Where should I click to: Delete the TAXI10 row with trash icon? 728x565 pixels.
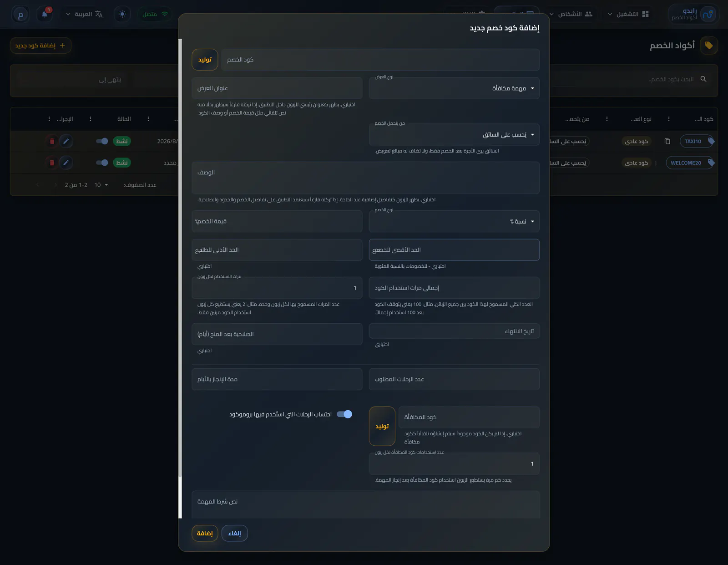52,141
